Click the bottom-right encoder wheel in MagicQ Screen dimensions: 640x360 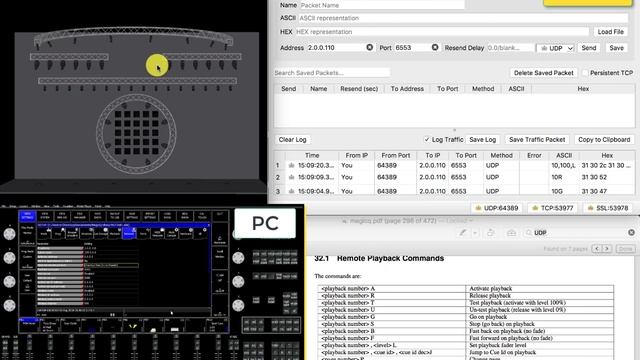pos(238,306)
